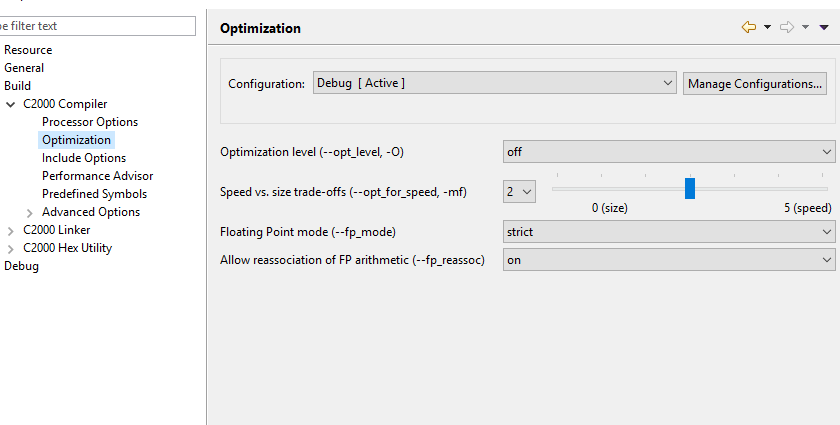Click the Manage Configurations button
Screen dimensions: 840x425
755,83
